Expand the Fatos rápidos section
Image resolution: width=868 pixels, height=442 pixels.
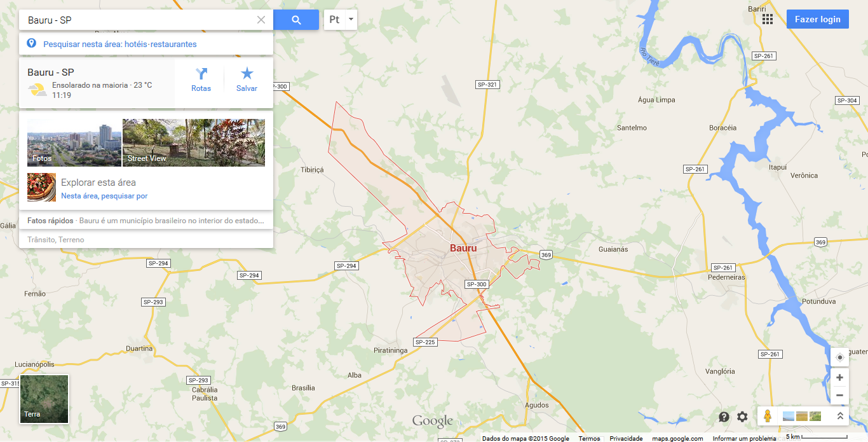[146, 221]
